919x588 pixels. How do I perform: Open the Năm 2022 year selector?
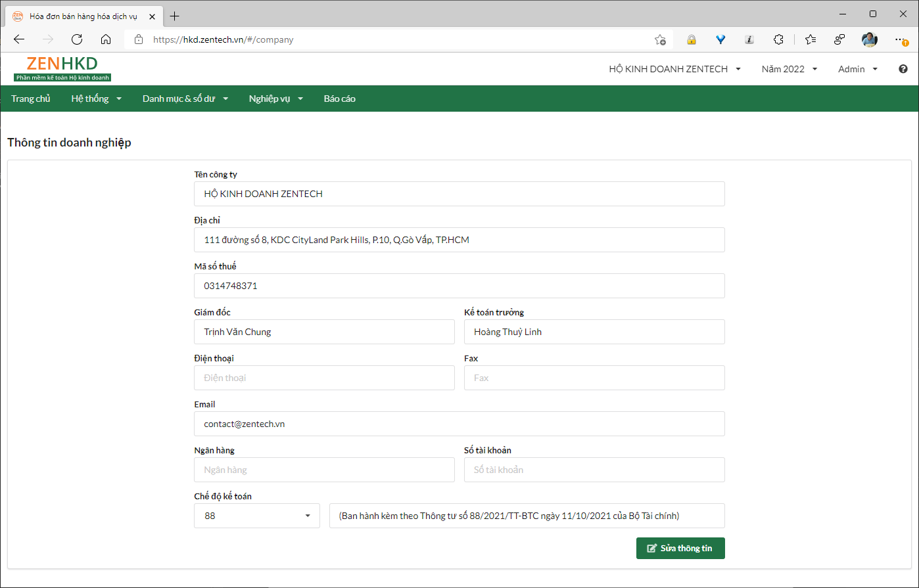click(789, 69)
